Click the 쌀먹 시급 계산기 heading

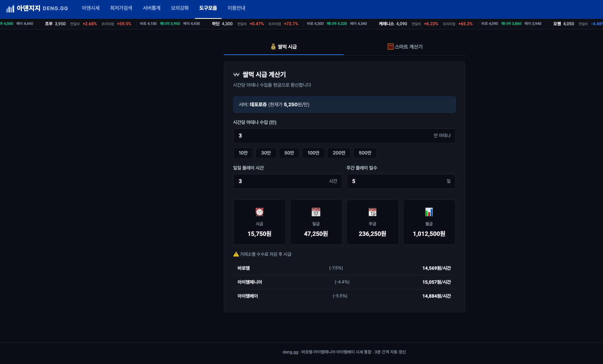pos(264,75)
